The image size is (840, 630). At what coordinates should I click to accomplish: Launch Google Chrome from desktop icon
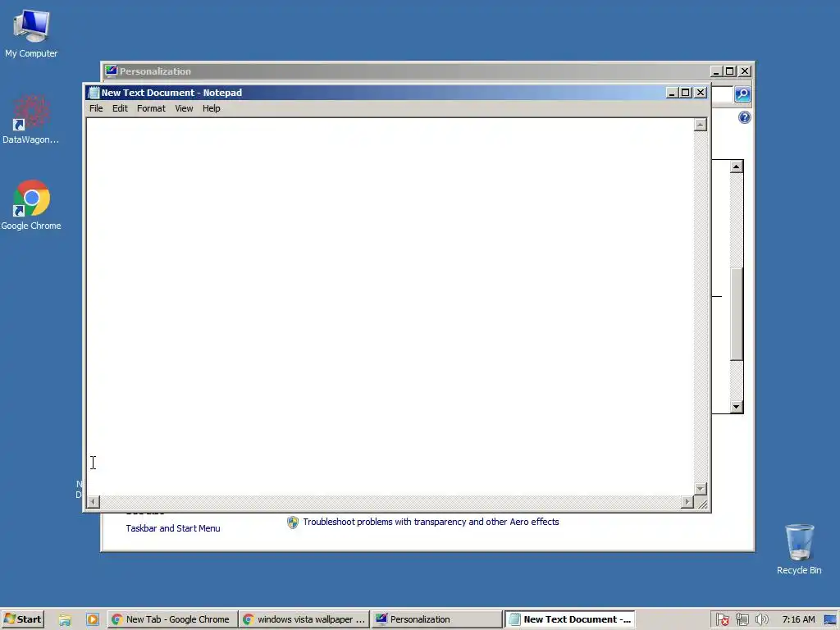[31, 204]
